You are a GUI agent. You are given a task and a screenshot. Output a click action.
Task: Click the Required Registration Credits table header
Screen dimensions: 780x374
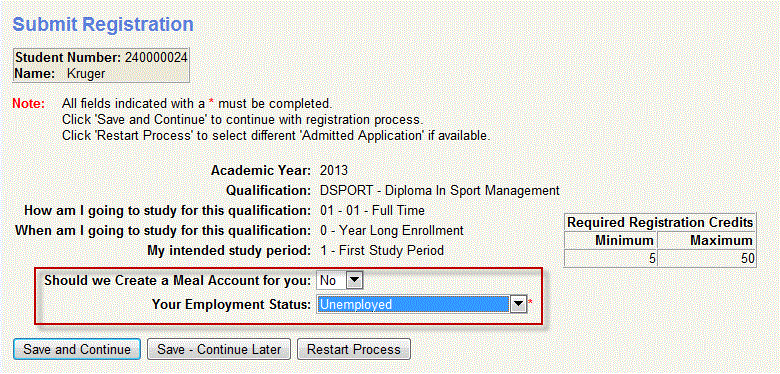coord(660,222)
